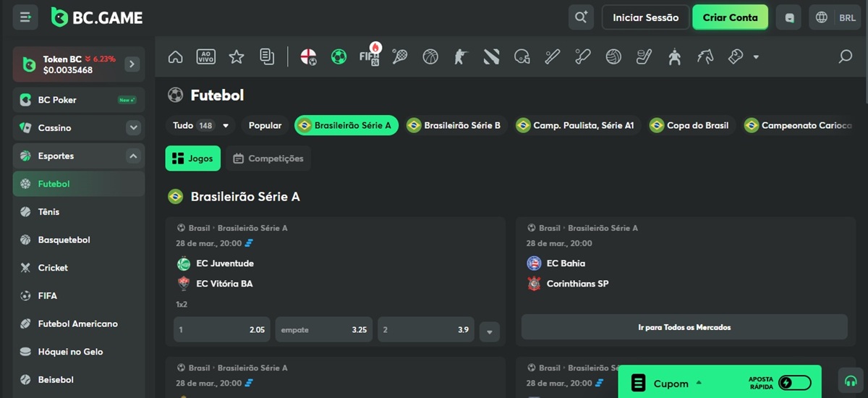Select the Dota 2 style crossed-stripes icon
This screenshot has height=398, width=868.
pyautogui.click(x=491, y=56)
